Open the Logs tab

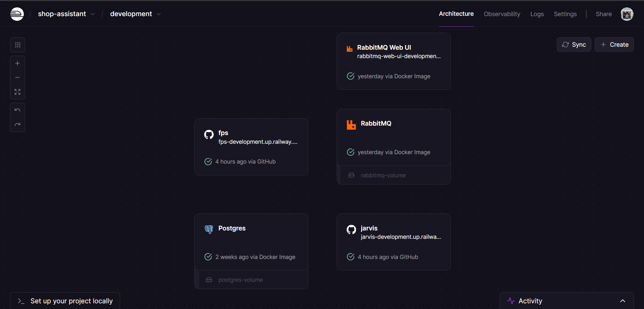click(x=537, y=14)
